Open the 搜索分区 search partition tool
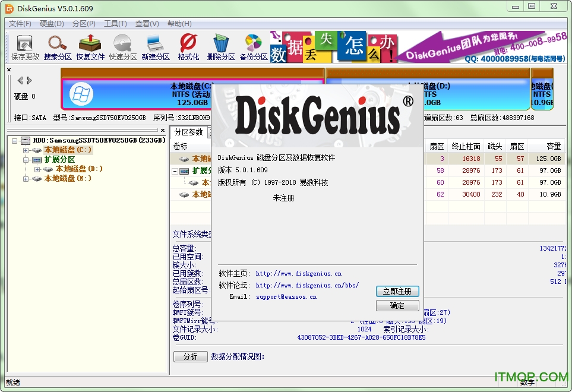 (x=58, y=47)
